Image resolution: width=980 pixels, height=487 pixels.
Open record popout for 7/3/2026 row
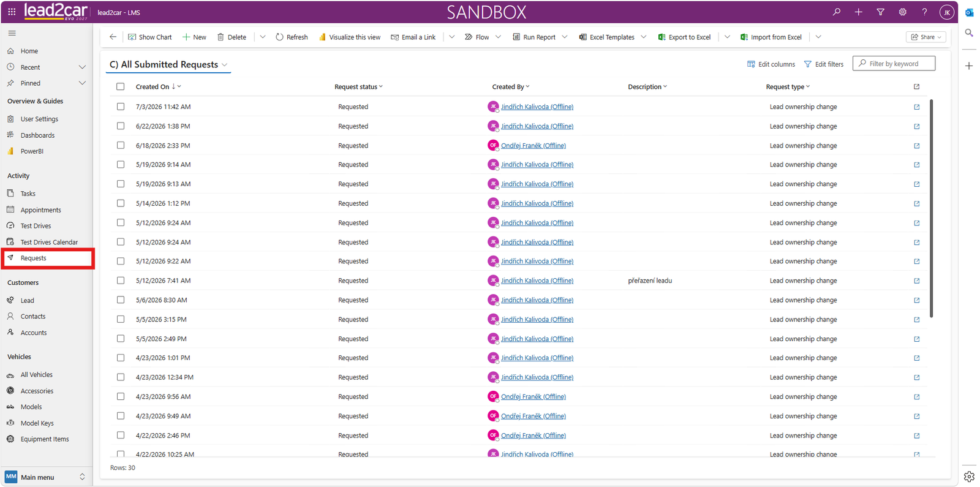917,107
